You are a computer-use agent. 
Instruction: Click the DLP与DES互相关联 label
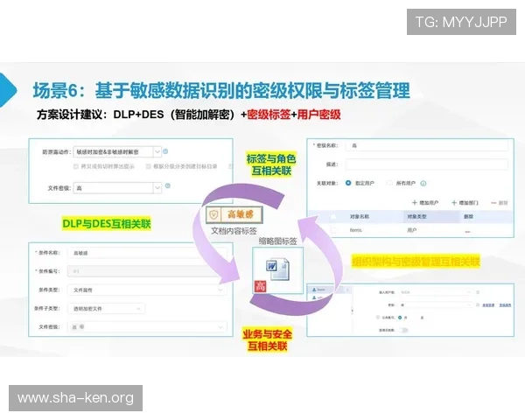tap(107, 223)
